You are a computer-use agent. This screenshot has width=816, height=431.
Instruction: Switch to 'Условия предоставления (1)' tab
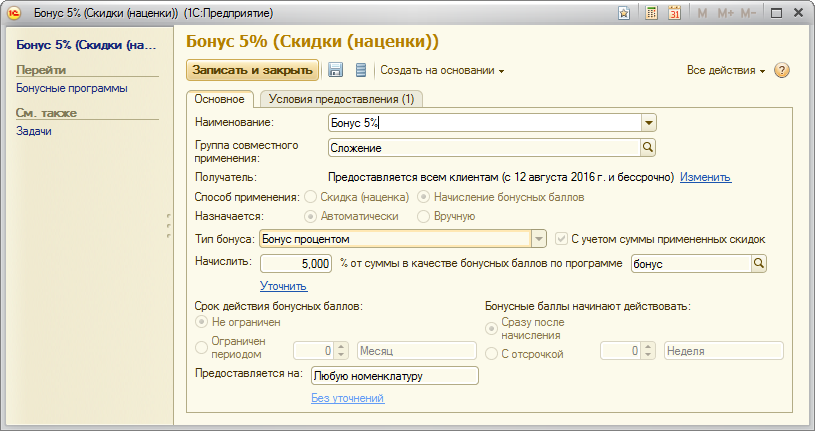(341, 99)
